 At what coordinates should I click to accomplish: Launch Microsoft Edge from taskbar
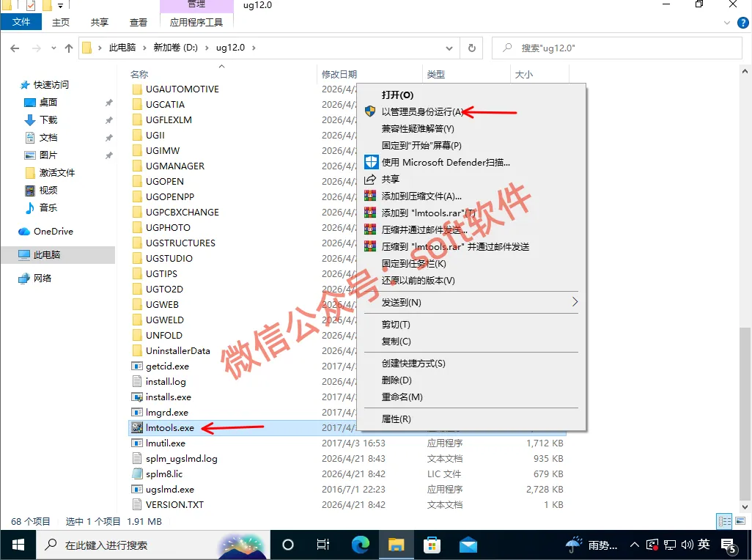[360, 545]
